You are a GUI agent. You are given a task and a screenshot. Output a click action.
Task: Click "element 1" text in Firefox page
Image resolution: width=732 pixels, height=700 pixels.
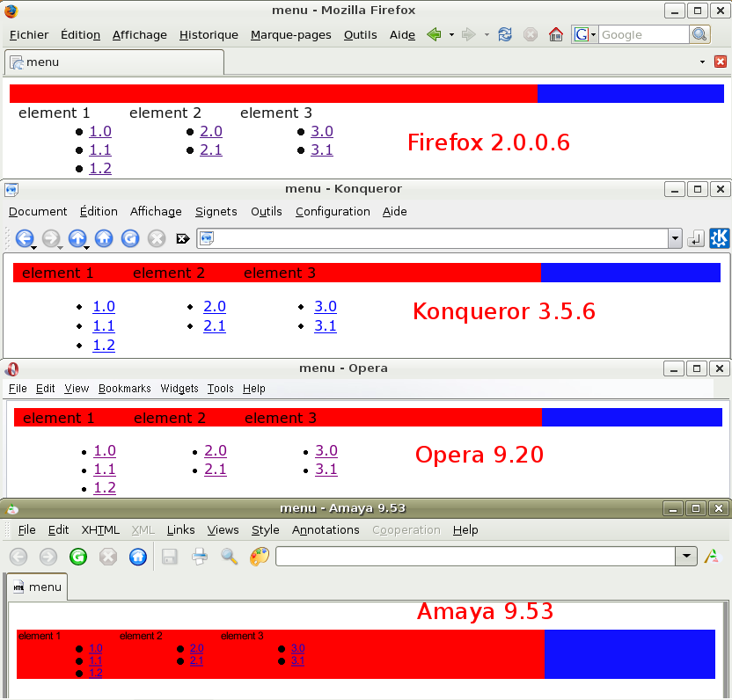coord(55,113)
